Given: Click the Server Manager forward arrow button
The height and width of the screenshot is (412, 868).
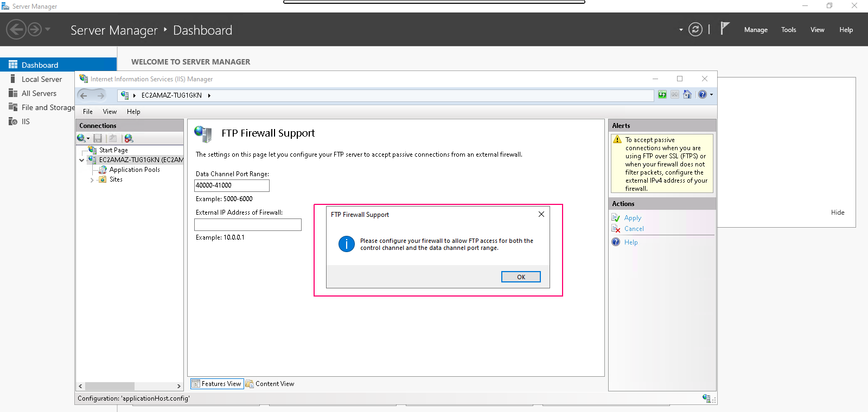Looking at the screenshot, I should click(35, 29).
